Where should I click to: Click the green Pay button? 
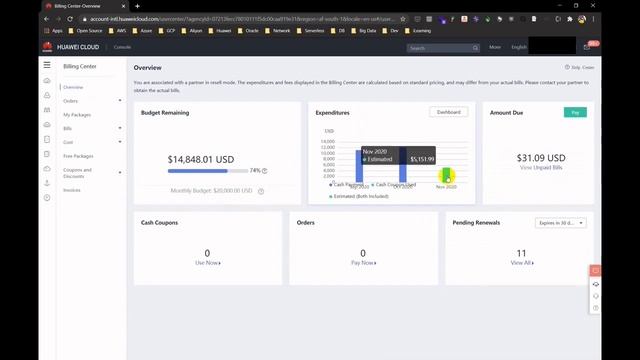point(575,112)
